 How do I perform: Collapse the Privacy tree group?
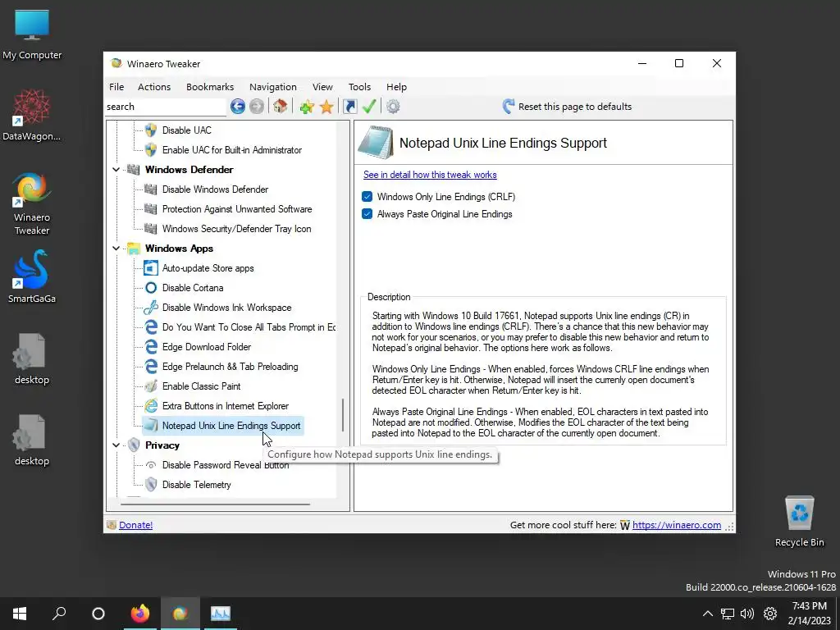(x=116, y=445)
